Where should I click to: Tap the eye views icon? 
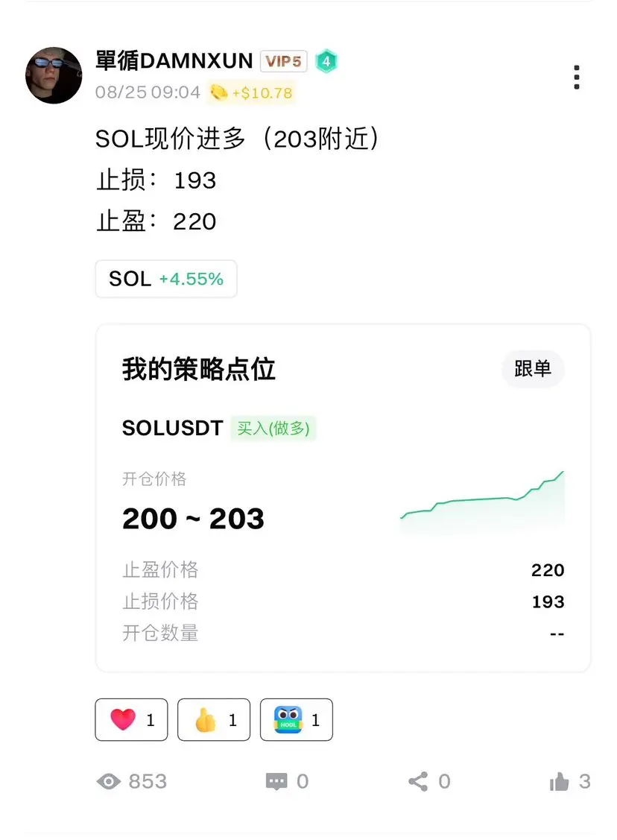[109, 781]
